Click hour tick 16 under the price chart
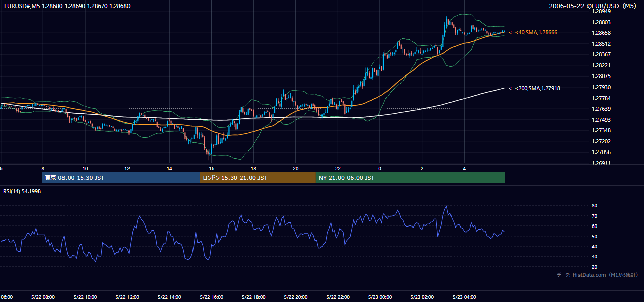The height and width of the screenshot is (302, 644). click(212, 169)
